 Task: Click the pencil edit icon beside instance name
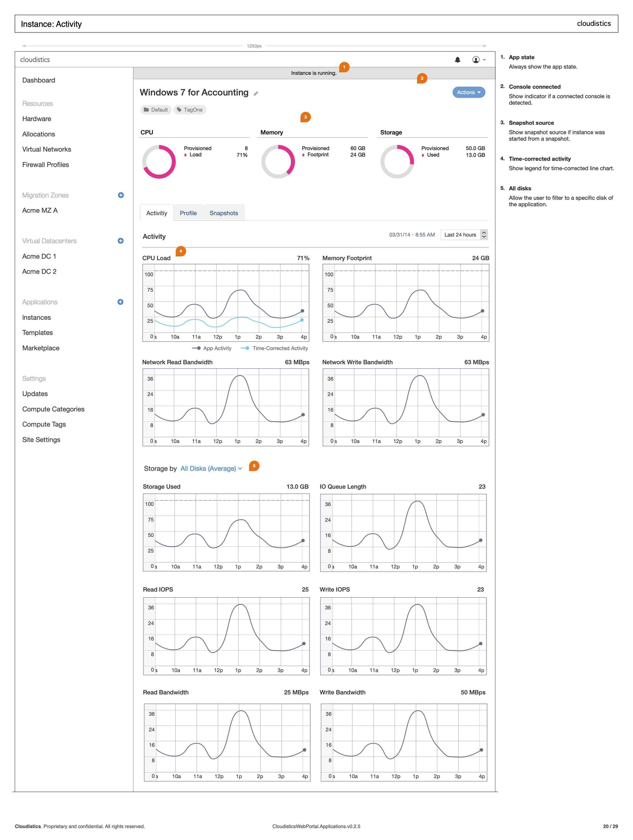pos(256,94)
